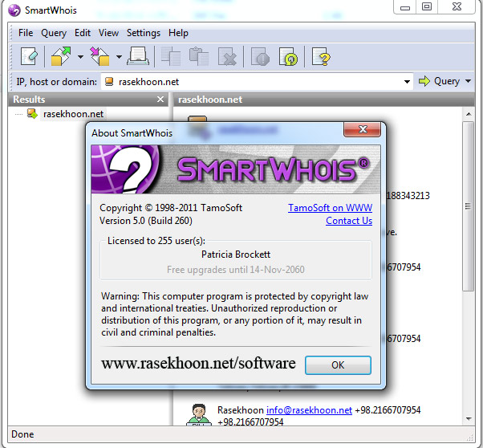Open the Contact Us link
Image resolution: width=483 pixels, height=448 pixels.
pos(349,221)
